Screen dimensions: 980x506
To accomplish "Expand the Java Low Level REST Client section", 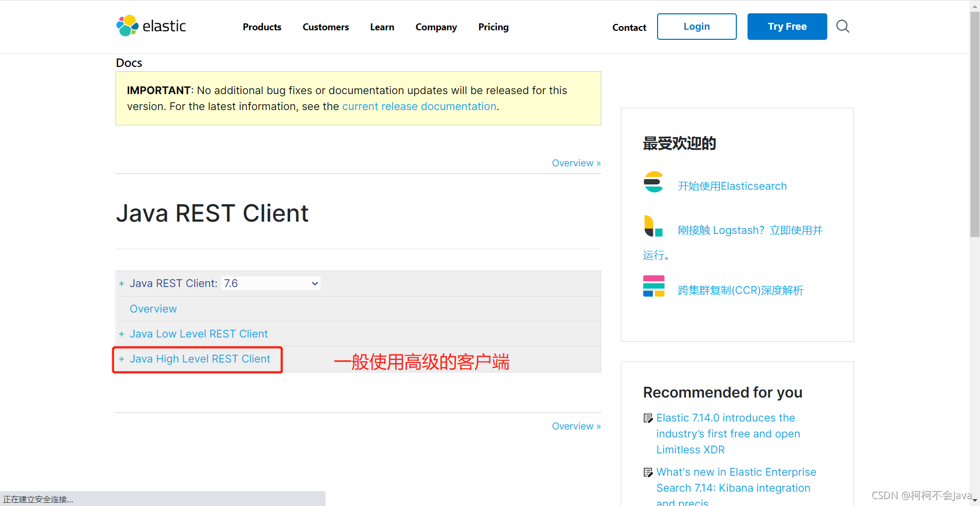I will 121,334.
